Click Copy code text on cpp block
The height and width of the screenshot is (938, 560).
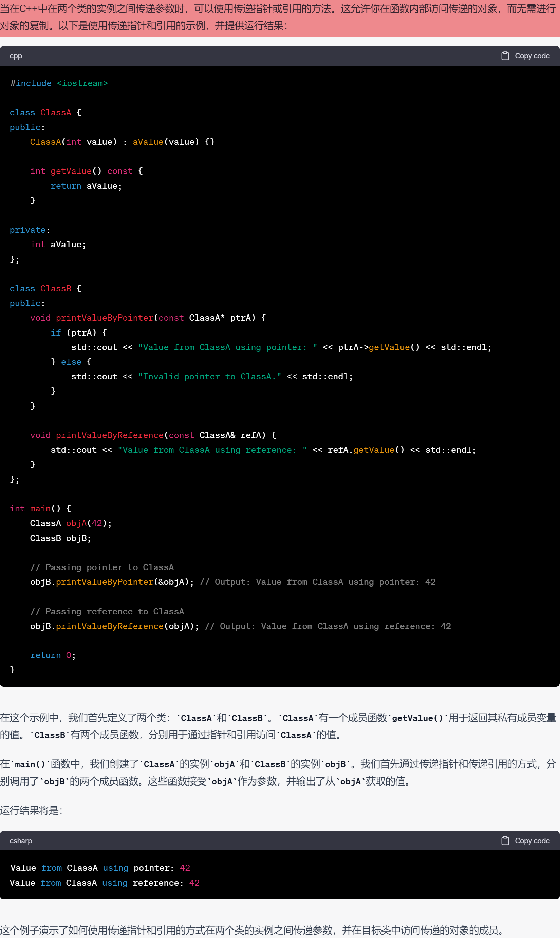532,56
